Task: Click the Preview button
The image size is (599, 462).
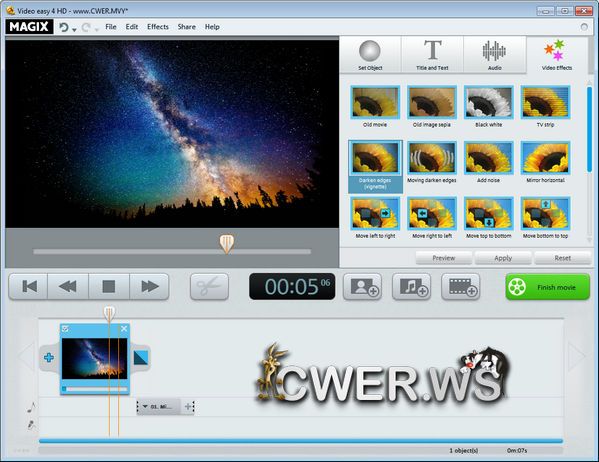Action: 444,258
